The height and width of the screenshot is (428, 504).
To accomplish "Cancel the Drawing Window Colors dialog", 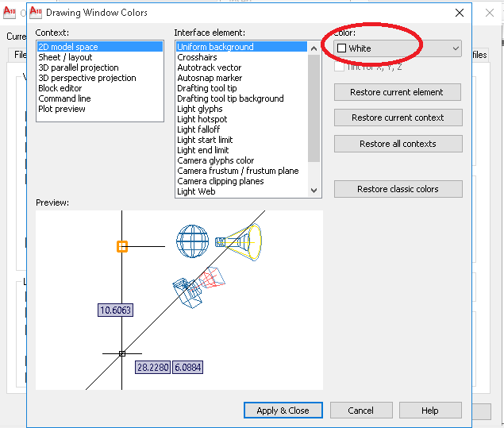I will point(361,411).
